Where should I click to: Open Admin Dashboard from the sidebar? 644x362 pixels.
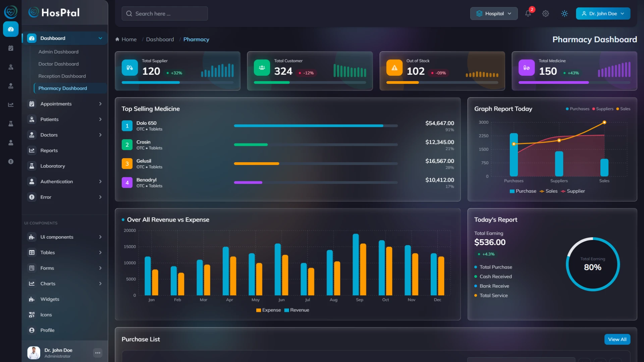(x=58, y=52)
